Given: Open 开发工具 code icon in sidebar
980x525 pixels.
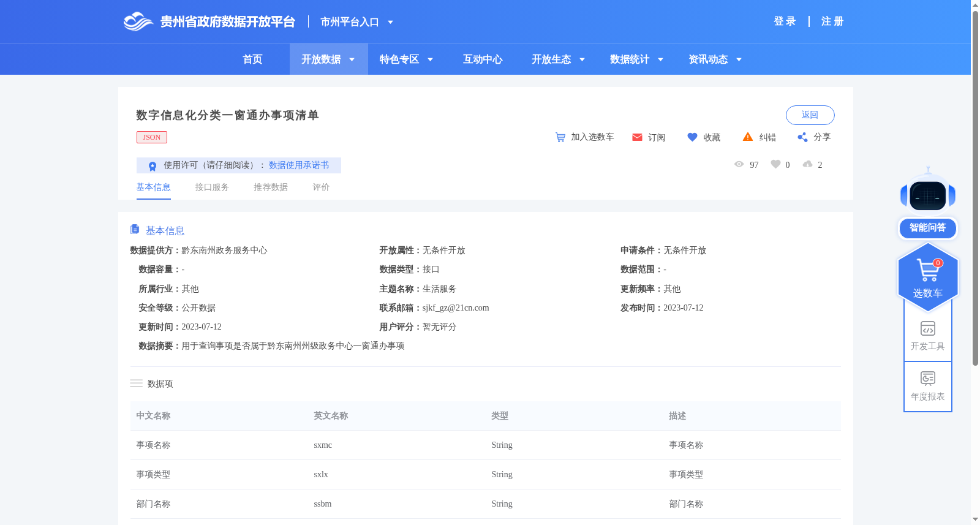Looking at the screenshot, I should (928, 328).
